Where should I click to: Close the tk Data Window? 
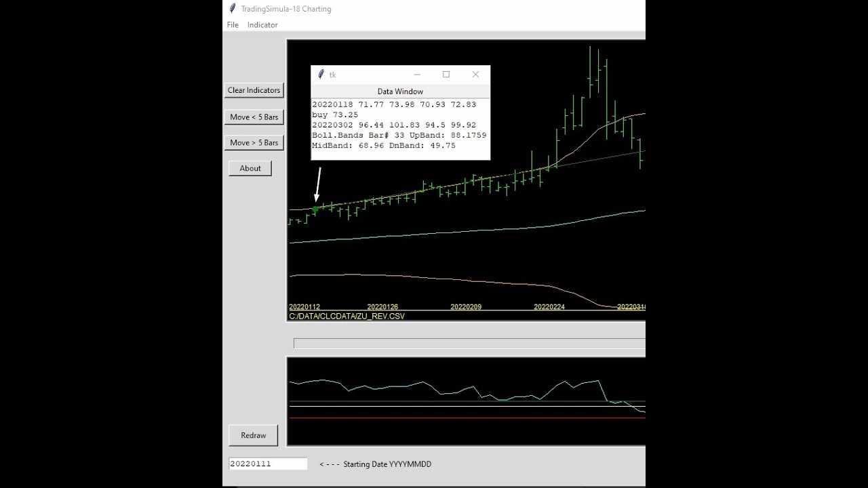click(475, 75)
